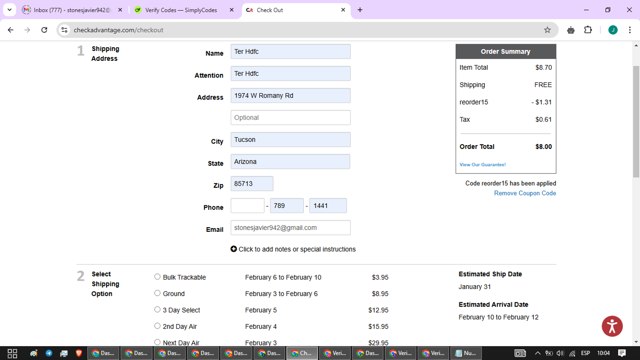Click the address bar URL

118,30
